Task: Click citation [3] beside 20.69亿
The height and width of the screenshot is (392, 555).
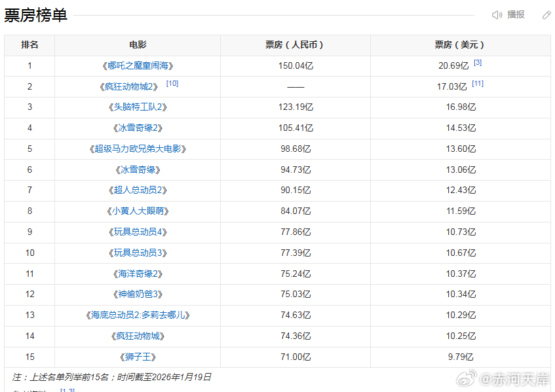Action: (x=478, y=63)
